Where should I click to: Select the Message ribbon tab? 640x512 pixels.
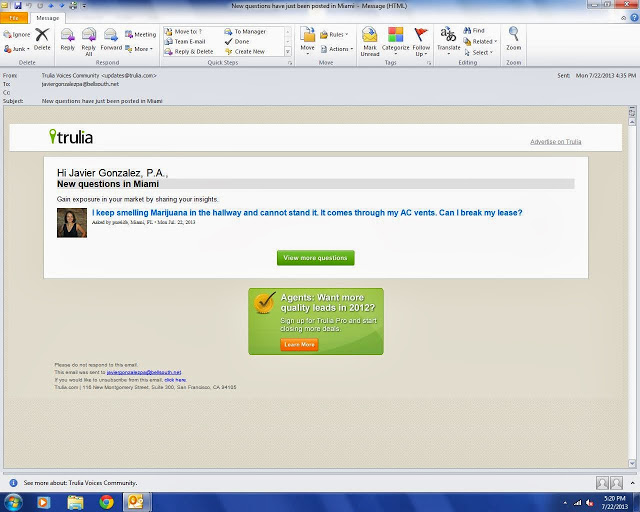[47, 18]
